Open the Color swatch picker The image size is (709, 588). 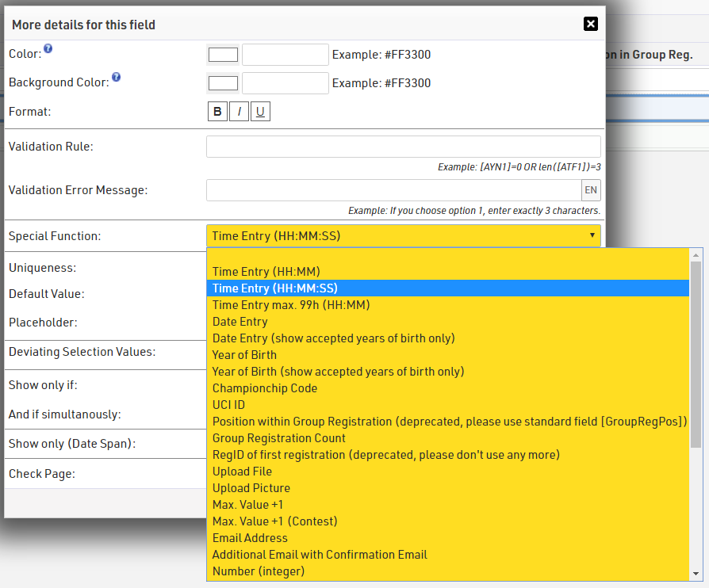(x=223, y=55)
